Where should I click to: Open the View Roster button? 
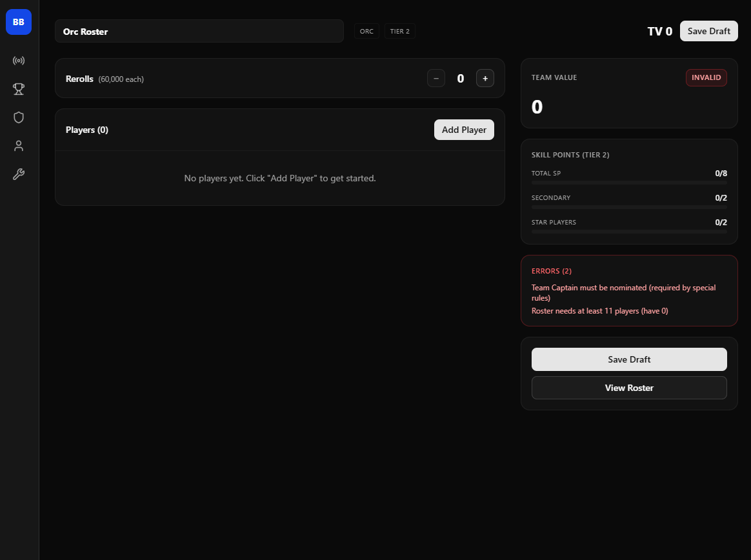pyautogui.click(x=629, y=388)
